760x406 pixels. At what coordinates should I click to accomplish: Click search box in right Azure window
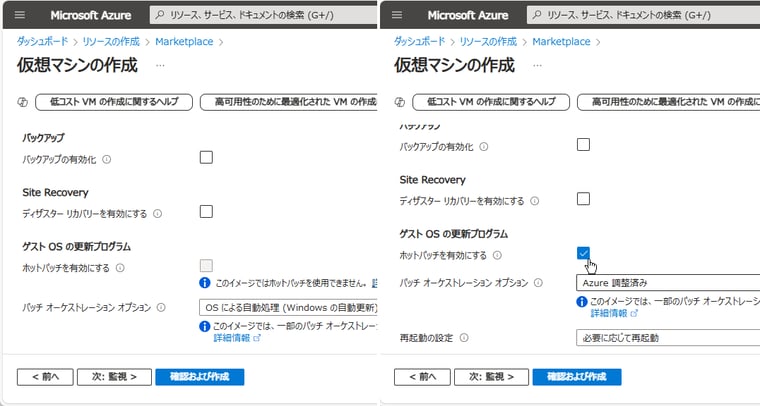pyautogui.click(x=643, y=15)
